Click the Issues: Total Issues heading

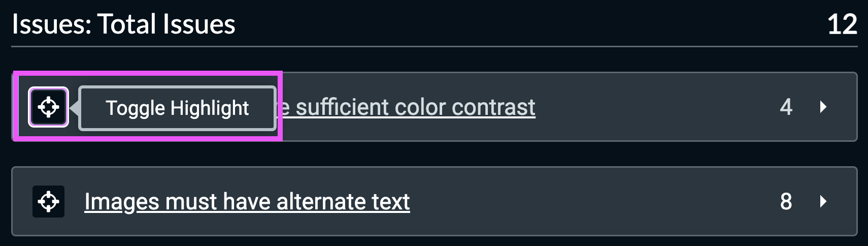(123, 24)
